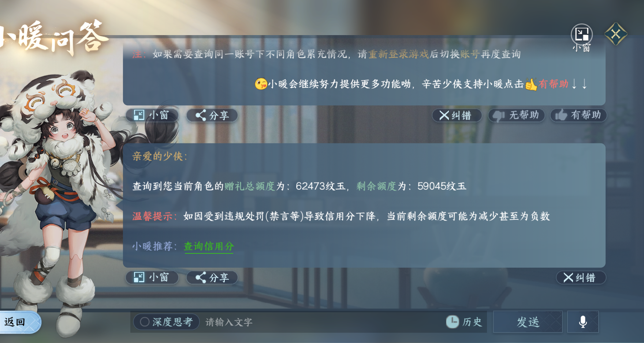Focus the 请输入文字 text input

(x=322, y=322)
